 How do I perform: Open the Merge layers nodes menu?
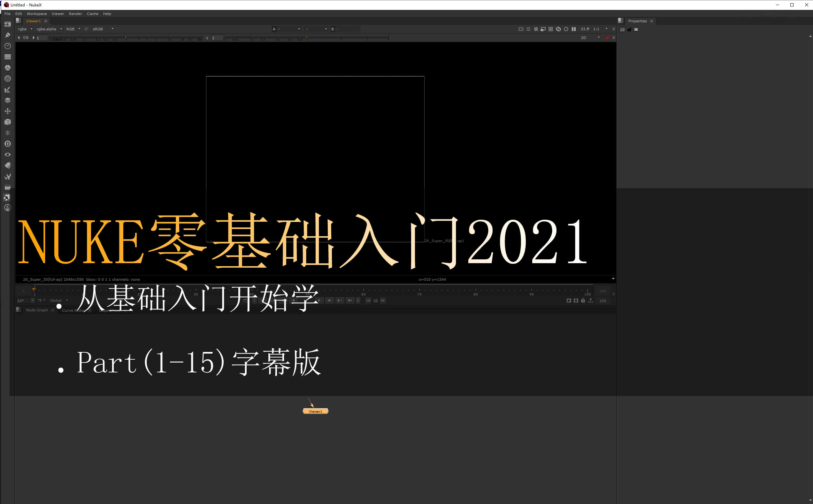(7, 100)
